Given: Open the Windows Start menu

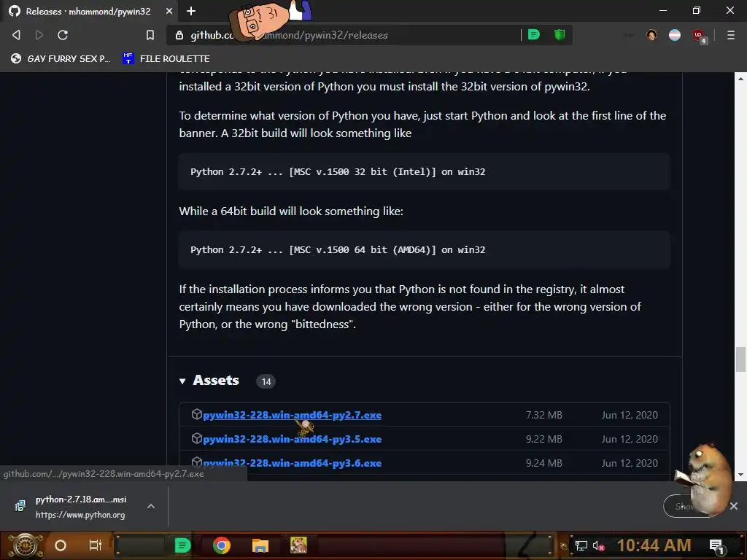Looking at the screenshot, I should point(25,545).
